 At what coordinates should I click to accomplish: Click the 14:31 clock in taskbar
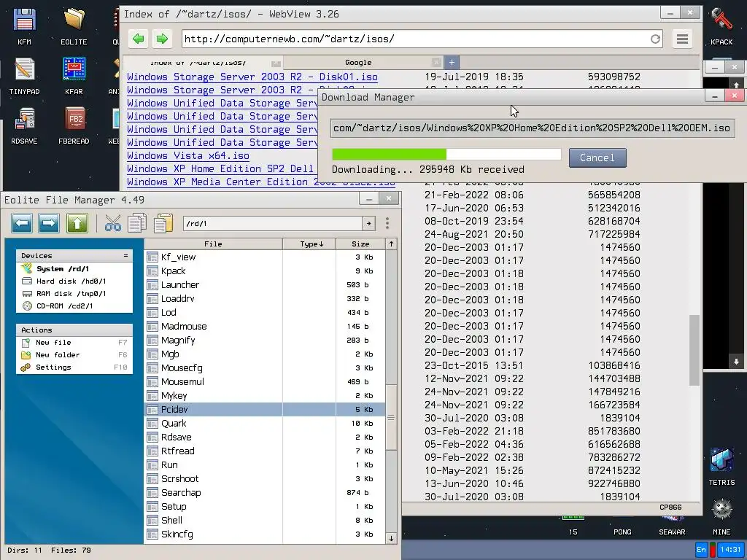click(x=730, y=550)
